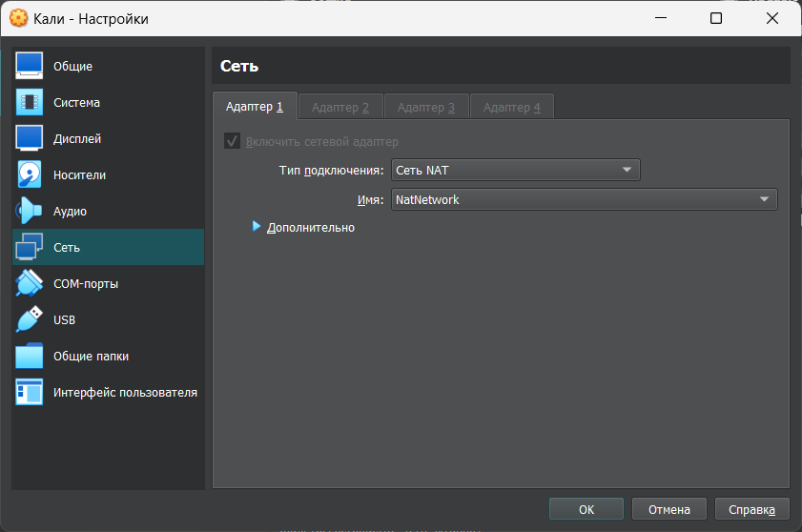Viewport: 802px width, 532px height.
Task: Select the Аудио section label
Action: tap(70, 212)
